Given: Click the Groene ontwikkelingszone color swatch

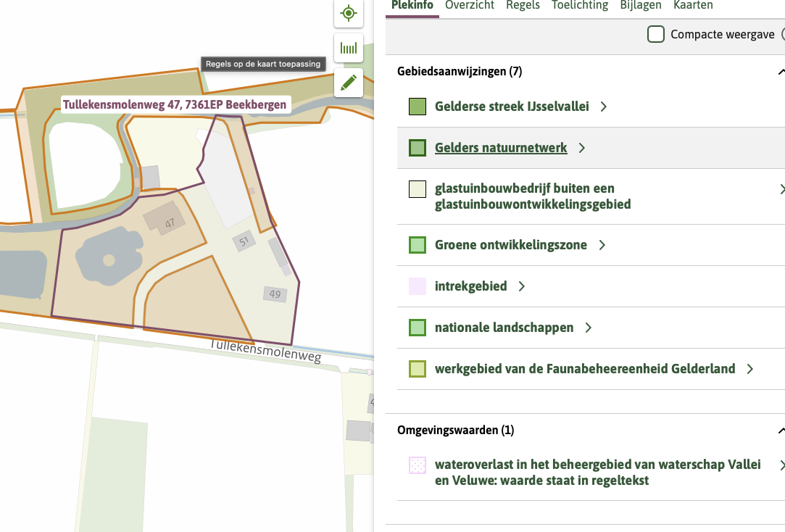Looking at the screenshot, I should 418,245.
